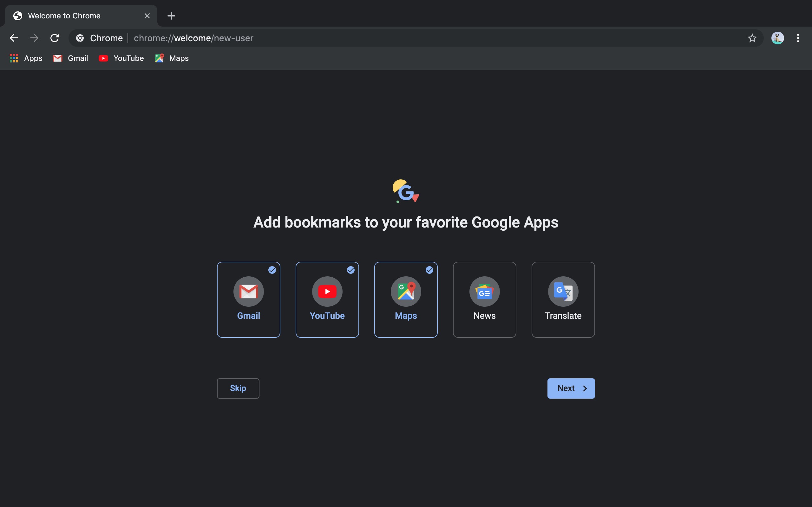Select the Gmail app card icon
The image size is (812, 507).
pyautogui.click(x=248, y=292)
